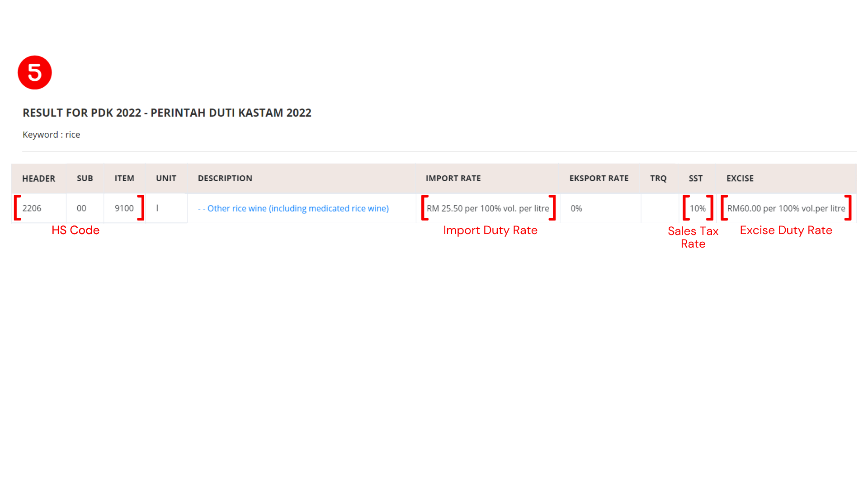Click the EXCISE column header
The height and width of the screenshot is (488, 868).
tap(740, 178)
